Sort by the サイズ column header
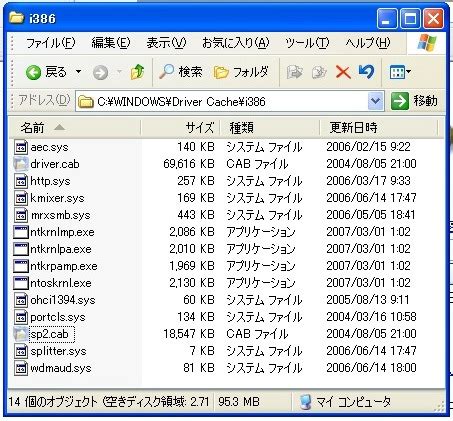 click(180, 127)
